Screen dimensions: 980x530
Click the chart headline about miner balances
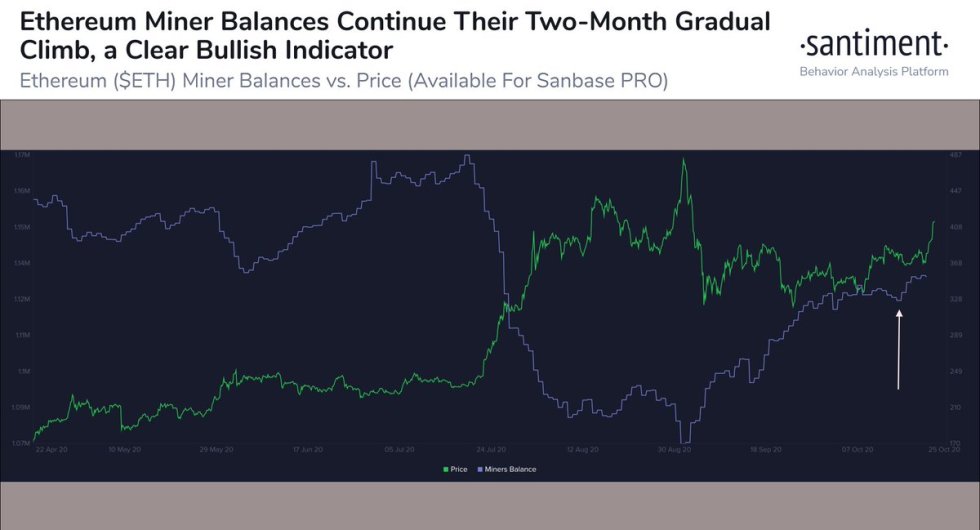tap(388, 32)
